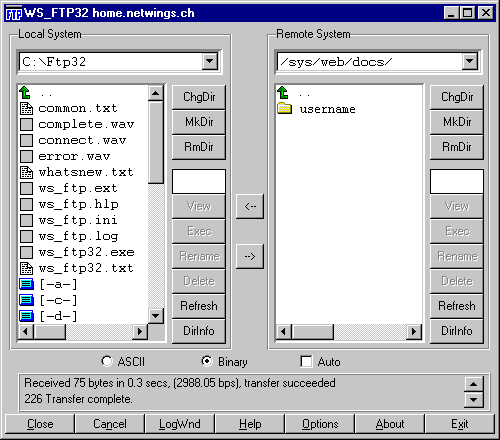500x440 pixels.
Task: Open the Options dialog
Action: pyautogui.click(x=320, y=424)
